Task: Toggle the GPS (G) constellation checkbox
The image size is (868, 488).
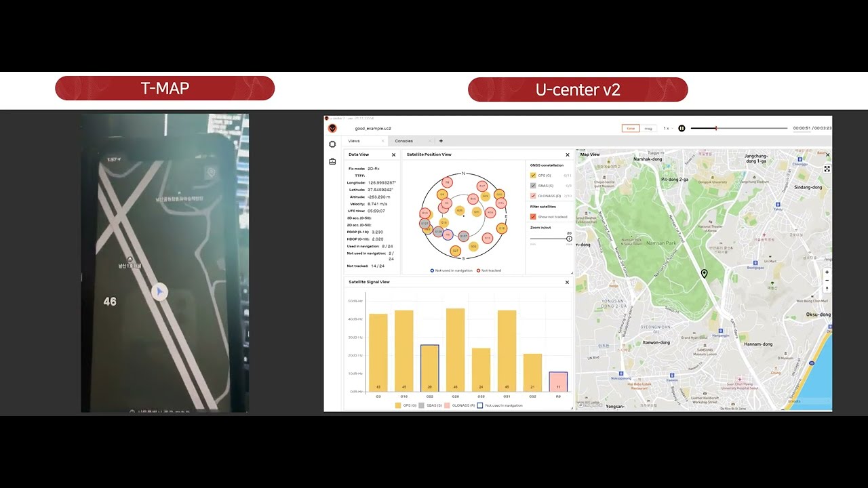Action: tap(533, 176)
